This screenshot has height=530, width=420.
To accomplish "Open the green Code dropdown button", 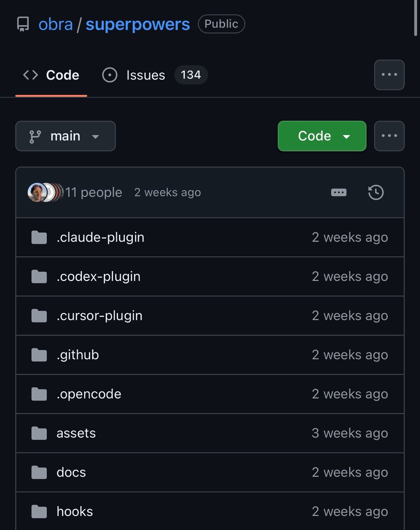I will [322, 136].
